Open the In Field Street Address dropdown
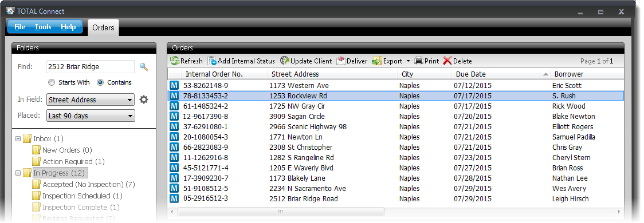The image size is (644, 223). tap(91, 99)
